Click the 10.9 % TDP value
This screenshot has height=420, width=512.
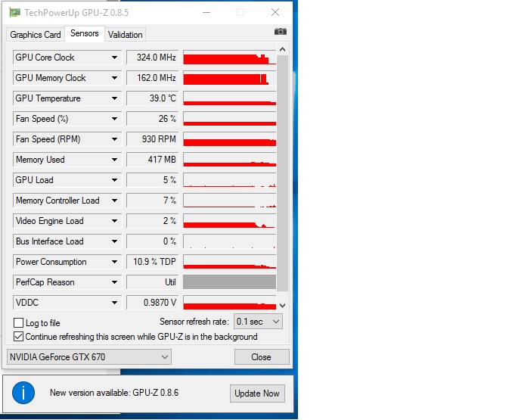coord(153,262)
